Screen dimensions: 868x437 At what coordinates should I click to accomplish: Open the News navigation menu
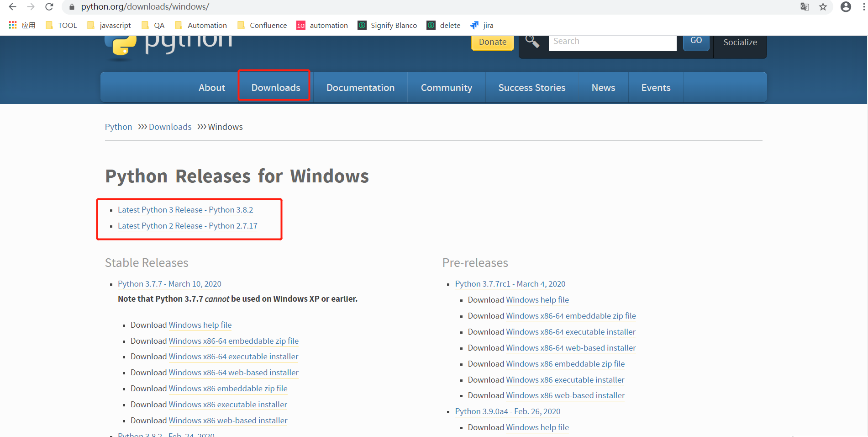[x=603, y=87]
